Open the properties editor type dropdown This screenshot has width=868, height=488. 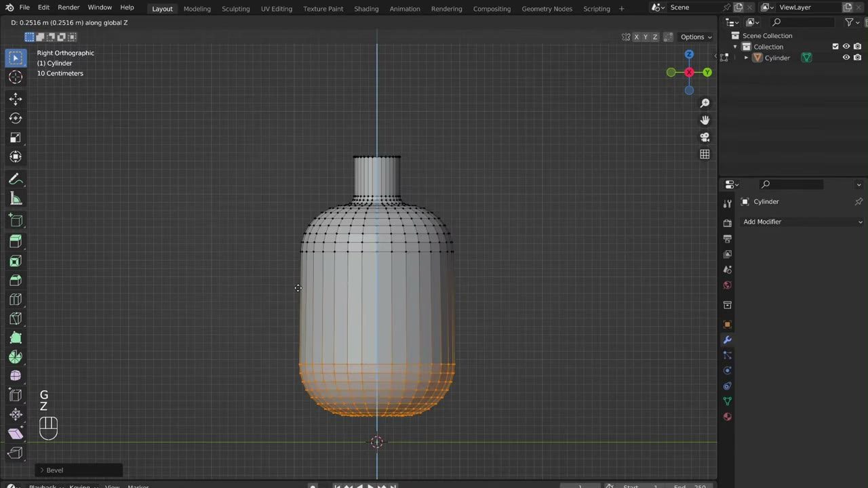pyautogui.click(x=731, y=184)
